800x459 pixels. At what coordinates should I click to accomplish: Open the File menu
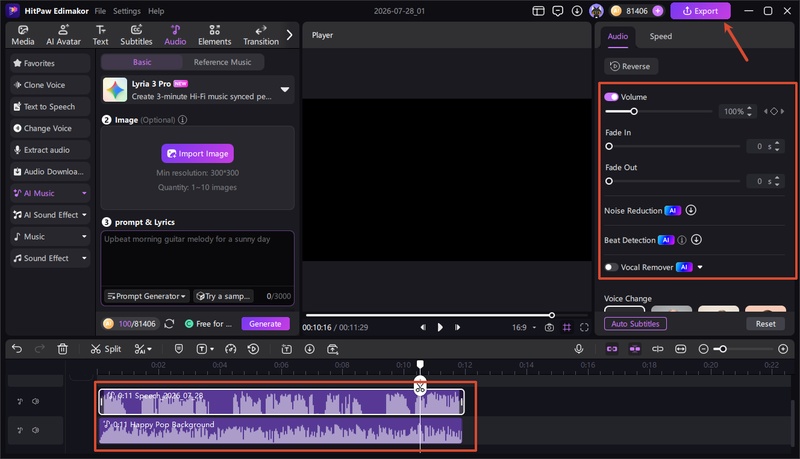tap(100, 11)
